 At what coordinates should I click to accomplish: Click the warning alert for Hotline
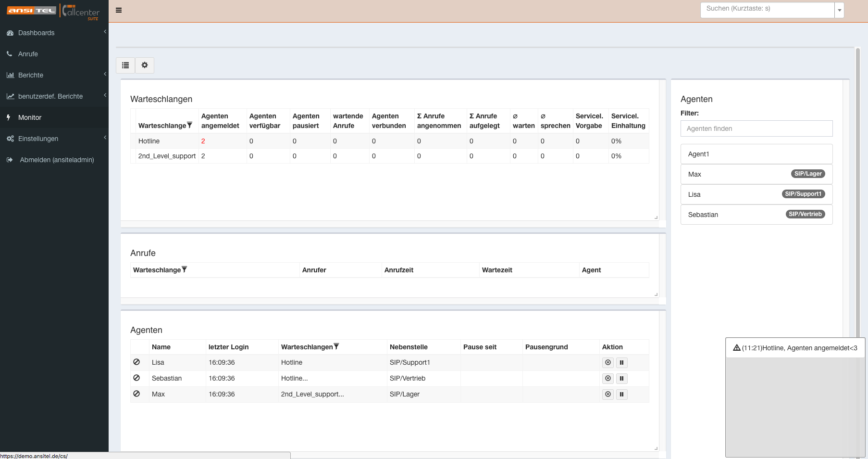click(x=795, y=348)
